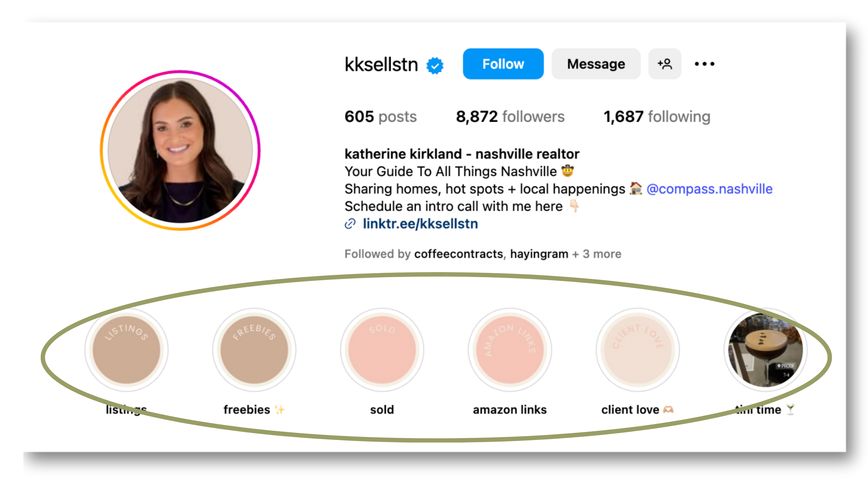Open coffeecontracts follower profile

459,254
